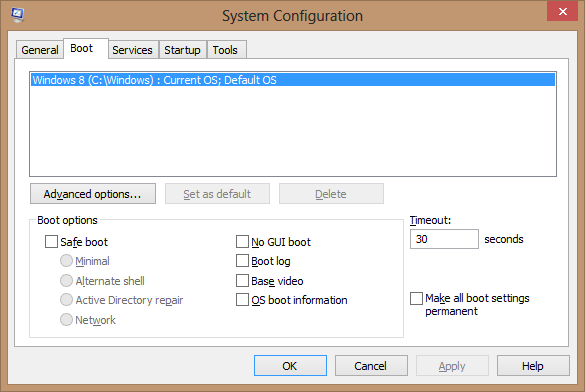This screenshot has height=392, width=585.
Task: Open the Services tab
Action: click(132, 50)
